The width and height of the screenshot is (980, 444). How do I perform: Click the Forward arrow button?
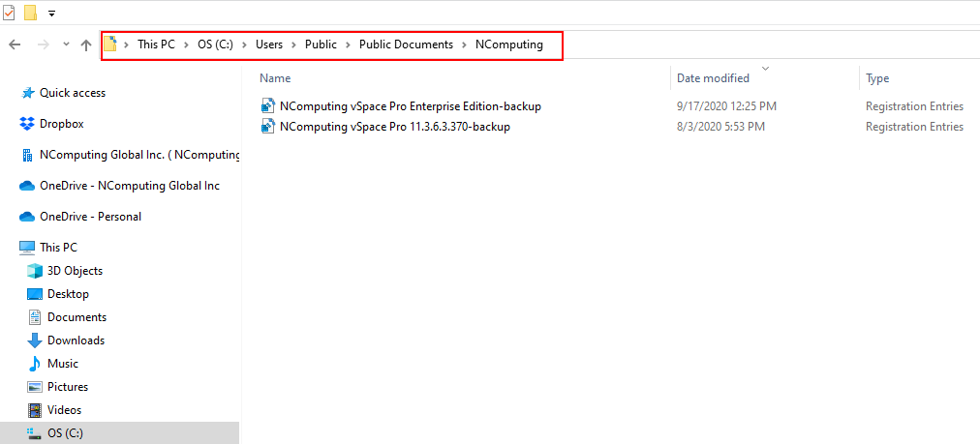44,44
